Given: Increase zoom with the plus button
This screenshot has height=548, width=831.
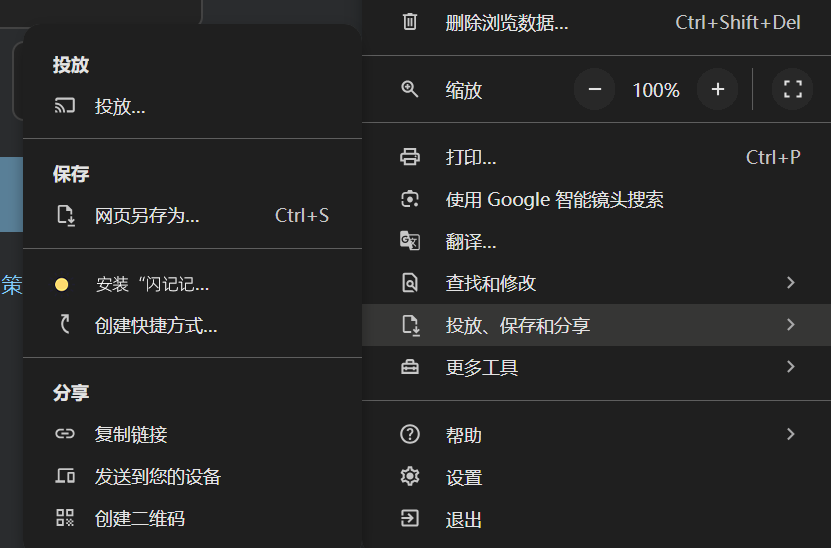Looking at the screenshot, I should pos(717,90).
